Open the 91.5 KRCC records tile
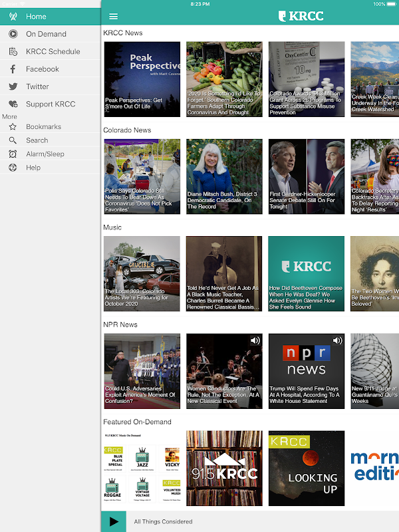 click(x=224, y=468)
